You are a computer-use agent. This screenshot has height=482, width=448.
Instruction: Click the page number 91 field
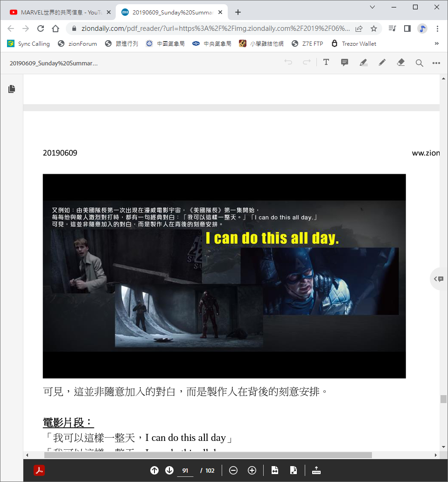(x=185, y=471)
